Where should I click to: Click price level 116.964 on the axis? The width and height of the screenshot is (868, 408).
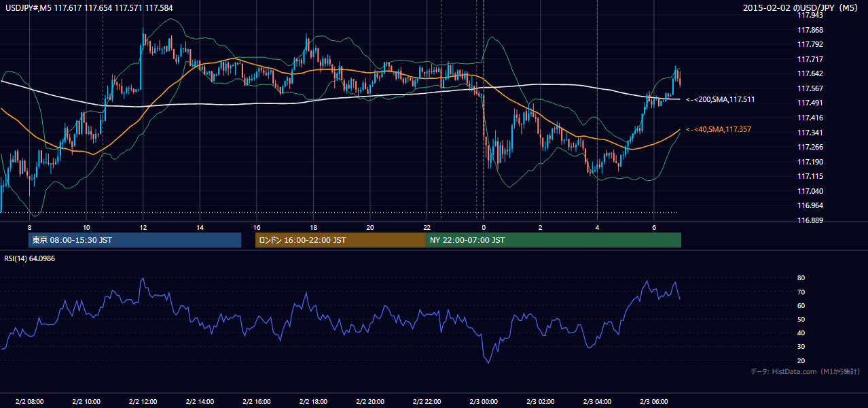click(810, 205)
